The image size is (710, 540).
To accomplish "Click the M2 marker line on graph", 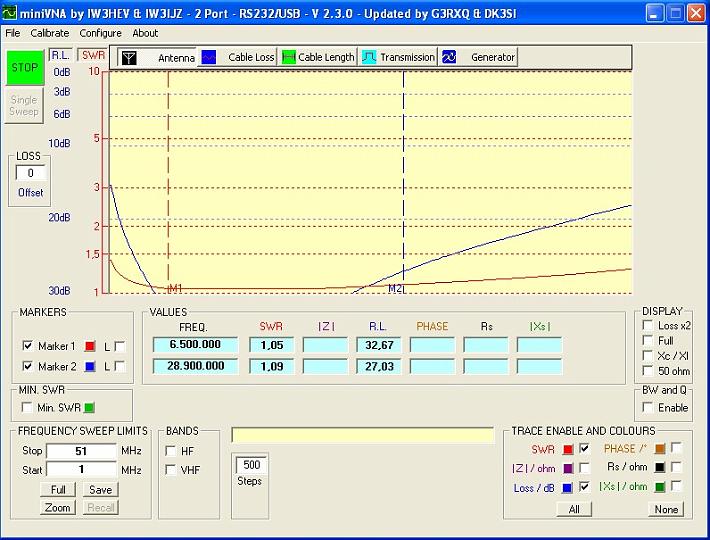I will point(403,181).
